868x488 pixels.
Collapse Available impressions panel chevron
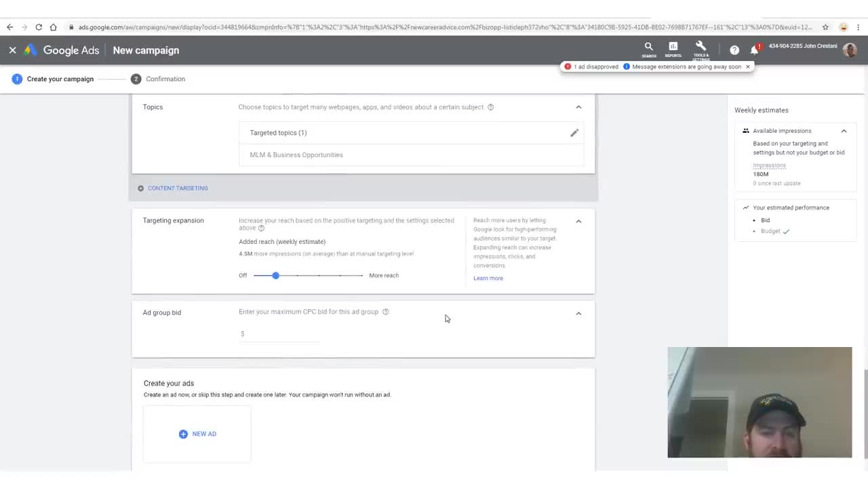pos(844,131)
